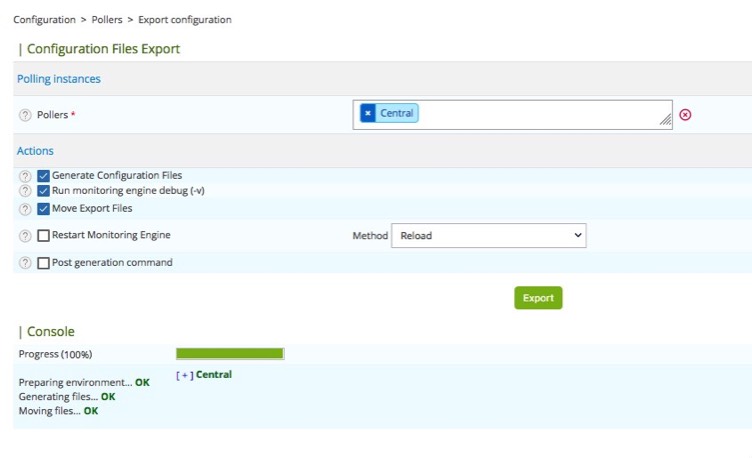Click help icon next to Pollers
The image size is (752, 458).
point(25,115)
